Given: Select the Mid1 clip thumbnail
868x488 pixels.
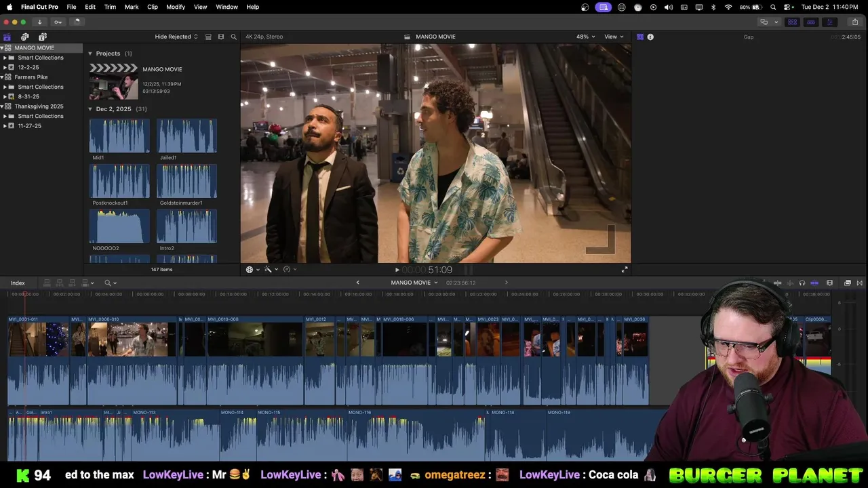Looking at the screenshot, I should pyautogui.click(x=119, y=136).
